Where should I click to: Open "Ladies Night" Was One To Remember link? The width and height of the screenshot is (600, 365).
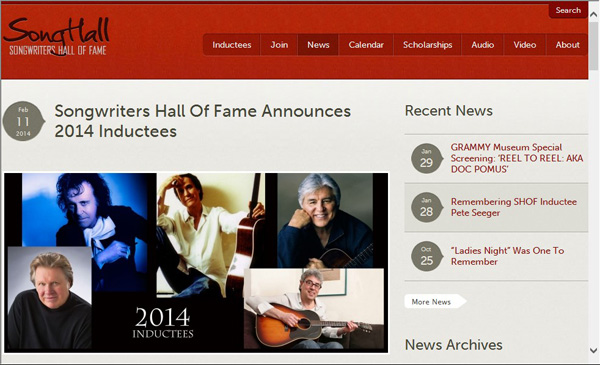point(507,256)
